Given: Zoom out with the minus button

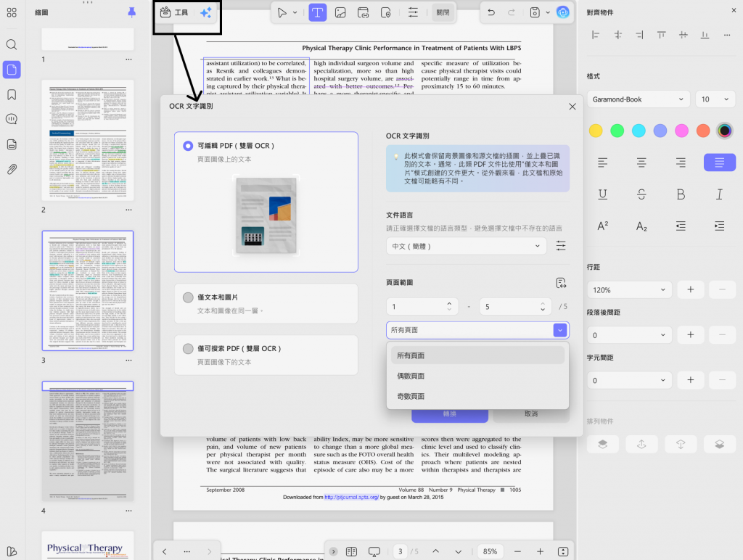Looking at the screenshot, I should pyautogui.click(x=517, y=551).
